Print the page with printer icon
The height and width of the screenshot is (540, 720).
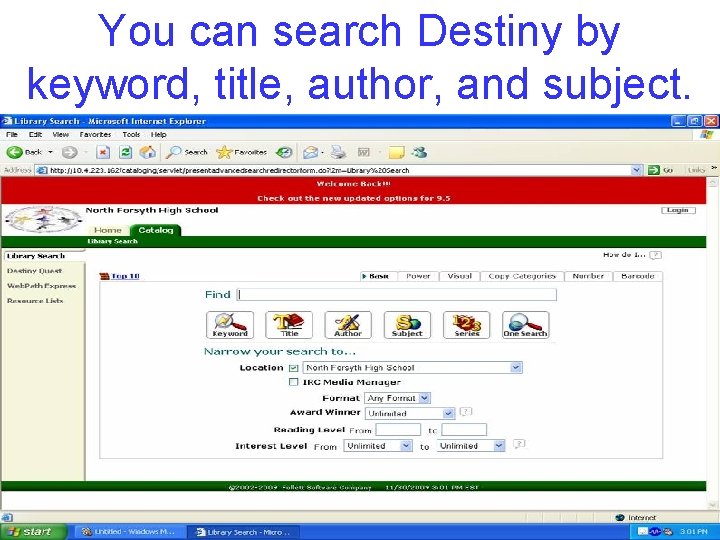click(x=338, y=152)
